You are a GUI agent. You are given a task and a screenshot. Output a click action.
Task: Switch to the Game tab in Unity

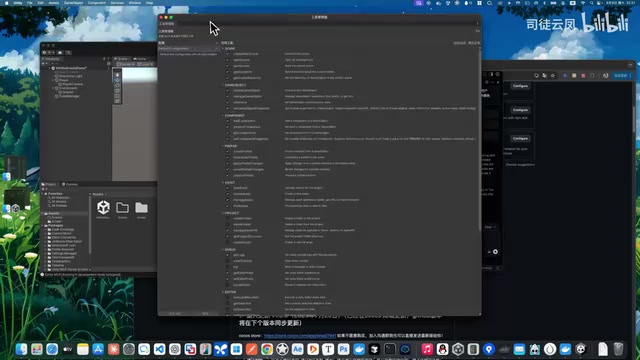(x=140, y=59)
